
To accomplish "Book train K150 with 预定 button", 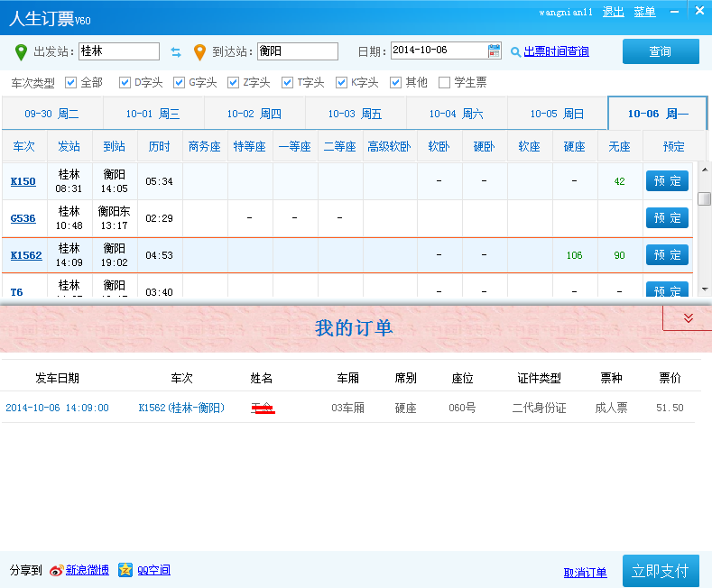I will [667, 181].
